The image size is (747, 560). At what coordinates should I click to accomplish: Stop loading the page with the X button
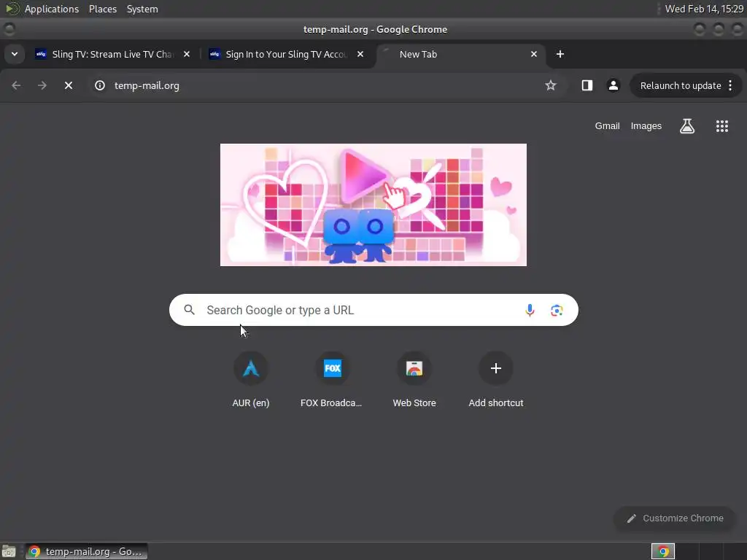[69, 86]
